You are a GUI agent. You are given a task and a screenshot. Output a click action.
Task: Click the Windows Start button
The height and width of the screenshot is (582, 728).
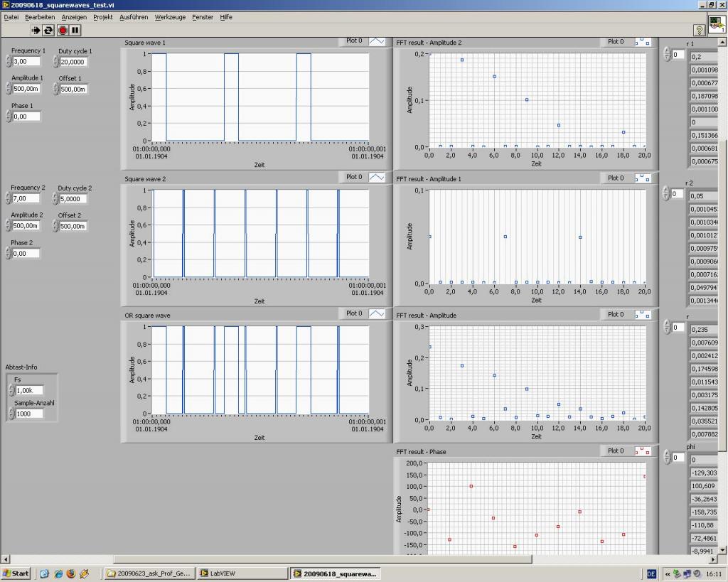(x=16, y=573)
